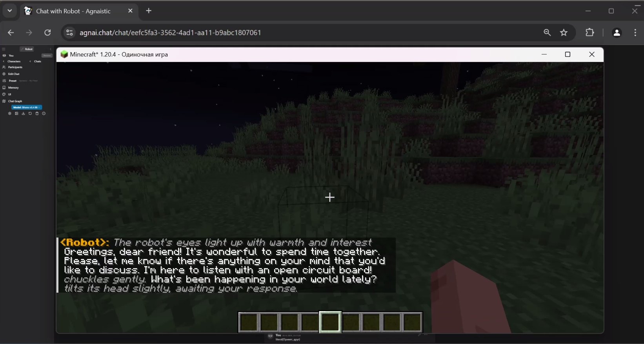The height and width of the screenshot is (344, 644).
Task: Expand the Model: Stheno dropdown
Action: point(27,107)
